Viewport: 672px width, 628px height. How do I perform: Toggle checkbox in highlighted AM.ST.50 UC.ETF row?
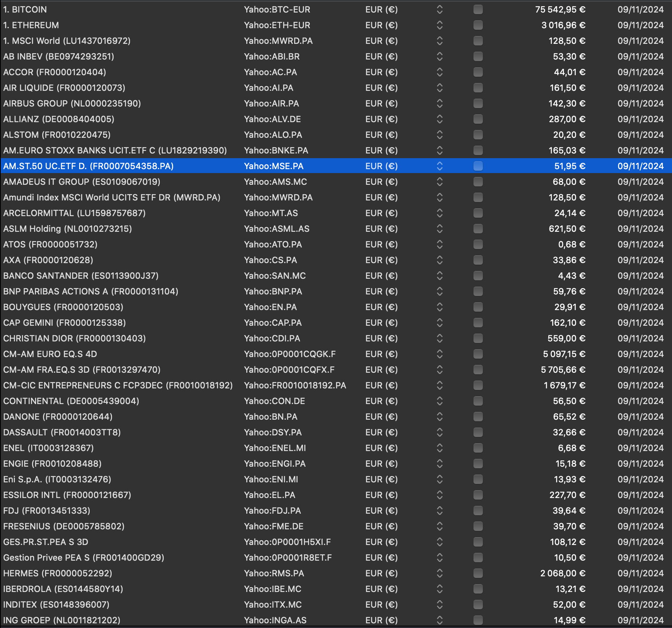pos(478,166)
